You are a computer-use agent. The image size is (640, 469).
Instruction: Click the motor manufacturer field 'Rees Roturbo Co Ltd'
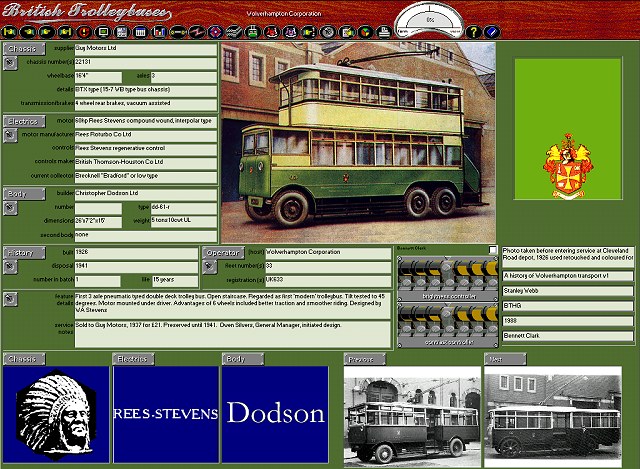[x=146, y=136]
